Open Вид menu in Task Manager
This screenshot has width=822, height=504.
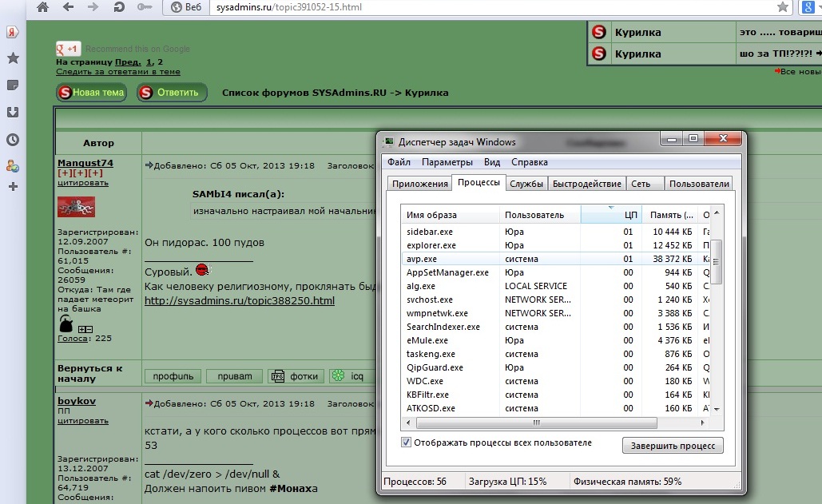click(492, 162)
